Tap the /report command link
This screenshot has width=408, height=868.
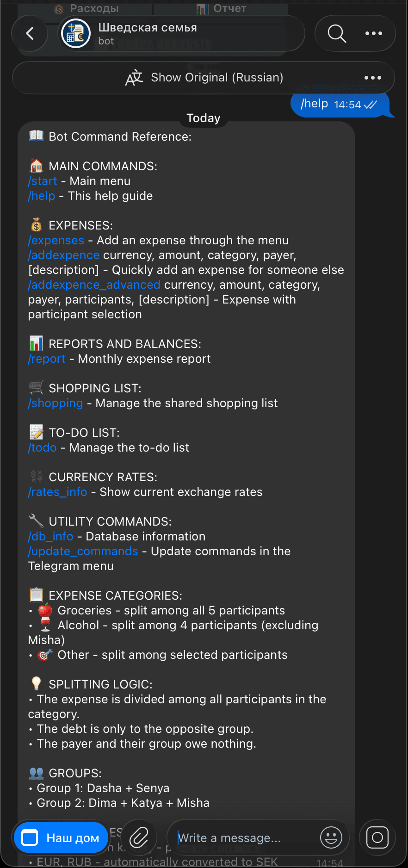pos(47,359)
